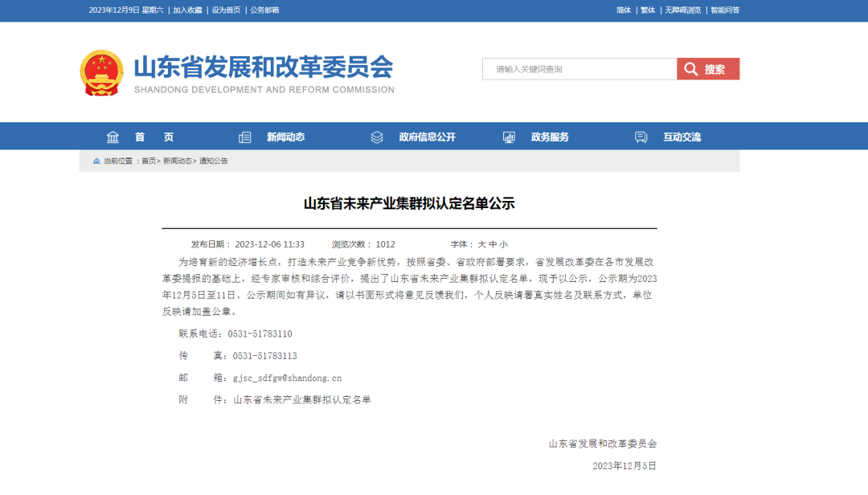868x495 pixels.
Task: Click the newspaper icon beside 新闻动态
Action: coord(244,137)
